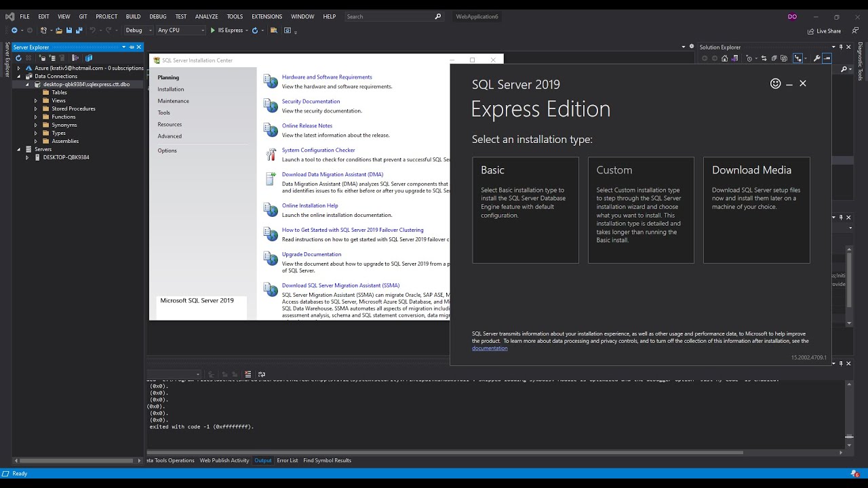Toggle auto-hide pin on Server Explorer panel
868x488 pixels.
coord(131,47)
